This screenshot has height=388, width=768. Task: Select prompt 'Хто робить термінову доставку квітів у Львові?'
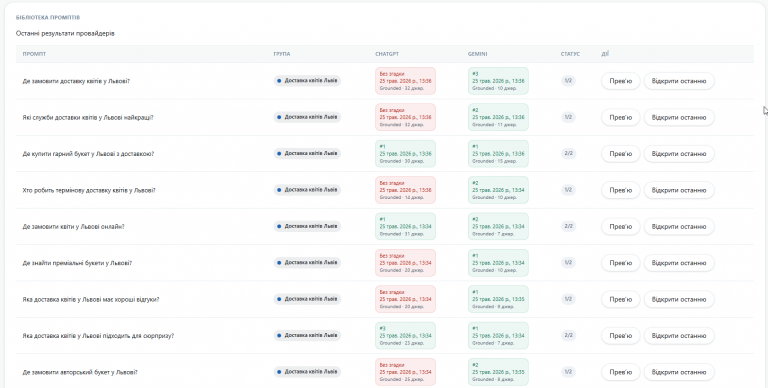coord(89,190)
